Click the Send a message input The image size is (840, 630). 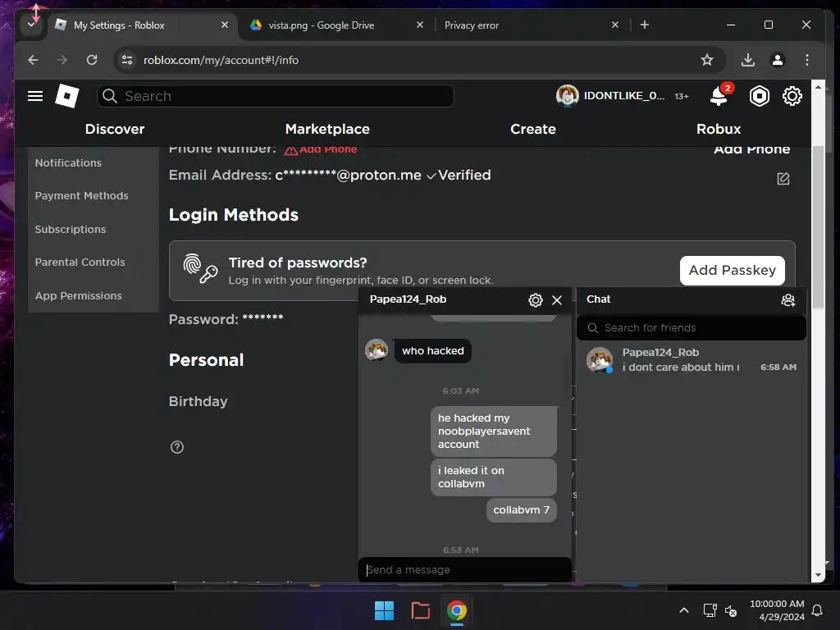[464, 569]
